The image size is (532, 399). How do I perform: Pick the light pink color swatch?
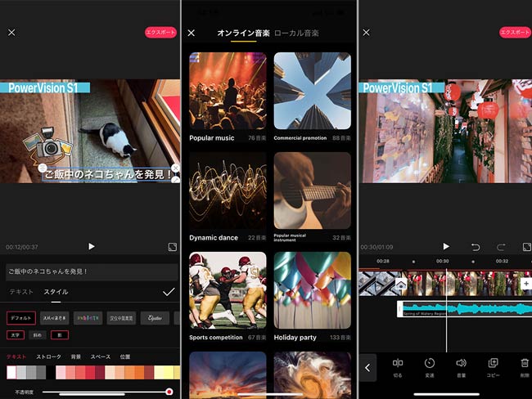pos(61,372)
